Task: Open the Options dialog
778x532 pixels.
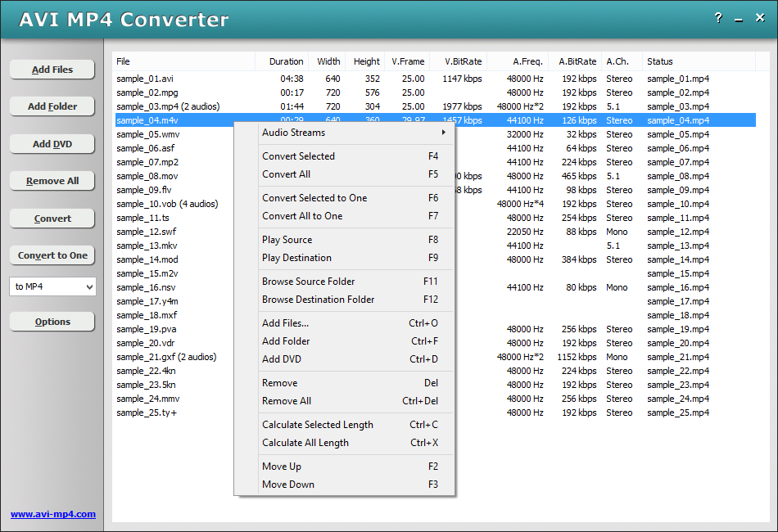Action: 52,321
